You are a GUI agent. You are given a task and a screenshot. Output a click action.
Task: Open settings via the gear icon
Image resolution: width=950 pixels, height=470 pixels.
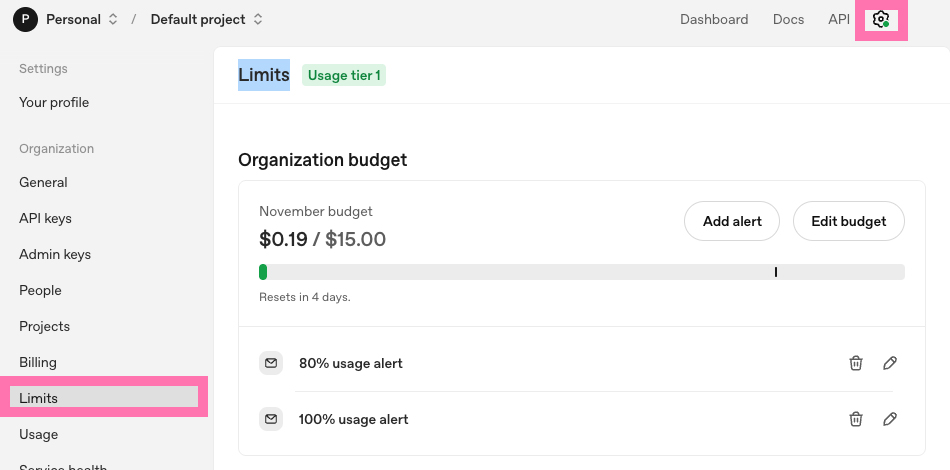click(x=881, y=20)
